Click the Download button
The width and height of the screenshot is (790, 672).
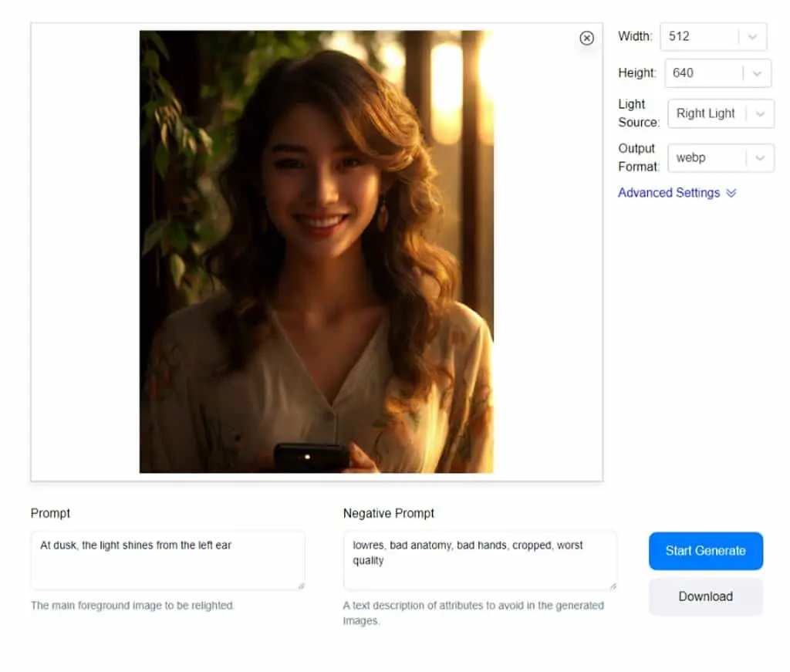705,597
